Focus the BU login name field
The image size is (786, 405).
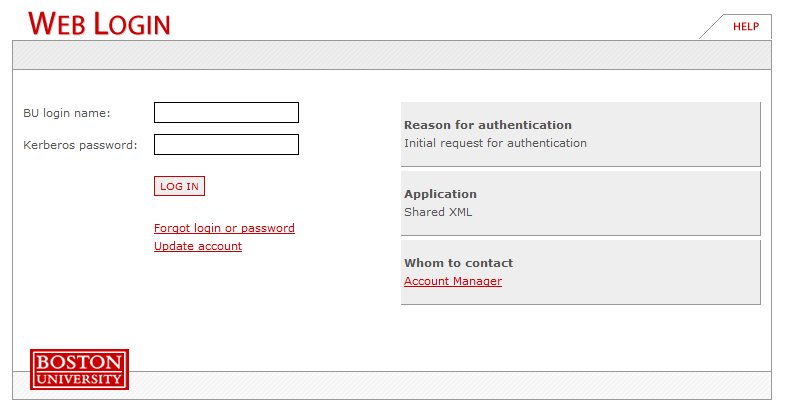[226, 112]
